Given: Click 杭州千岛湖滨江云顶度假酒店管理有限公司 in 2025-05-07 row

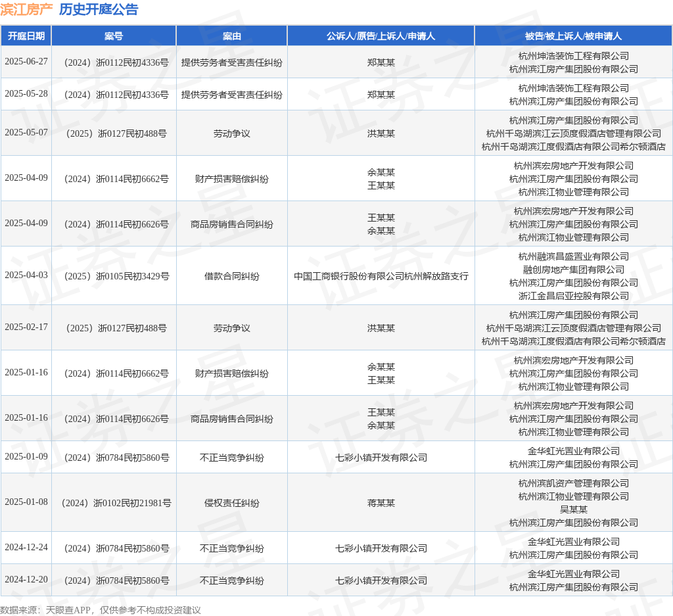Looking at the screenshot, I should 573,133.
